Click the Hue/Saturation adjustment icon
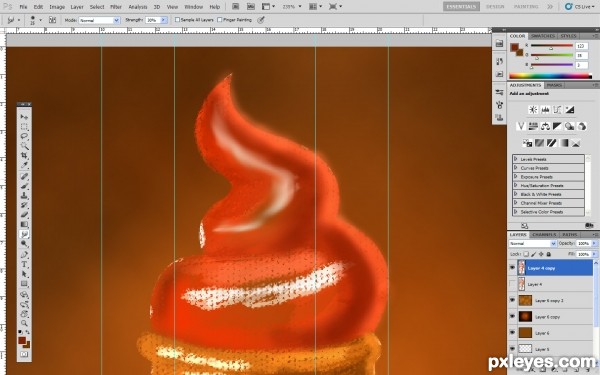 (x=533, y=126)
